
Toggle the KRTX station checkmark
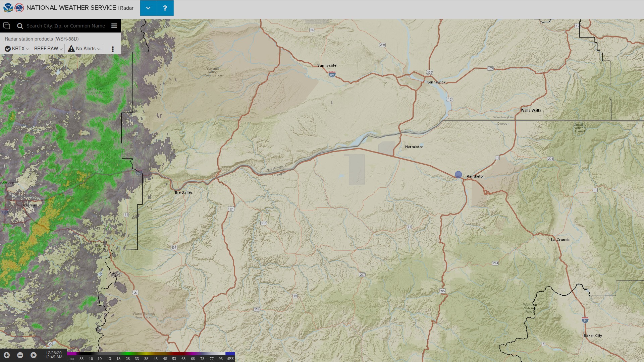[7, 49]
